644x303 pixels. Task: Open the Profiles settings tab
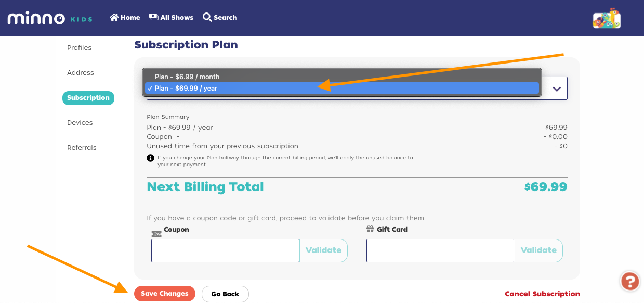[79, 48]
